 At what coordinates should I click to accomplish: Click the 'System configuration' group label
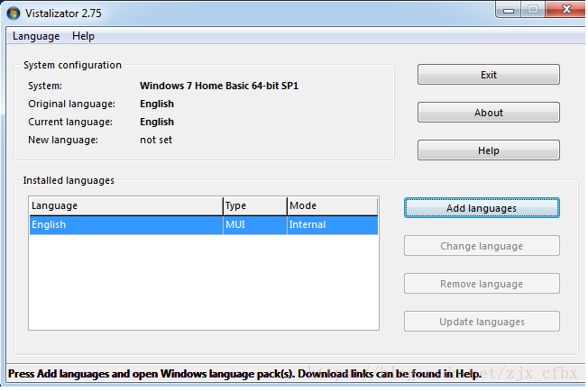[72, 65]
